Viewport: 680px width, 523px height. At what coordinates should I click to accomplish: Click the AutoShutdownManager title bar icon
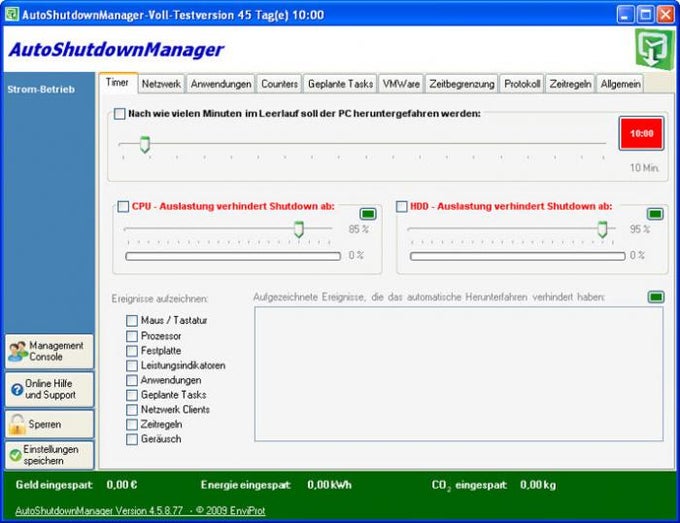point(12,14)
